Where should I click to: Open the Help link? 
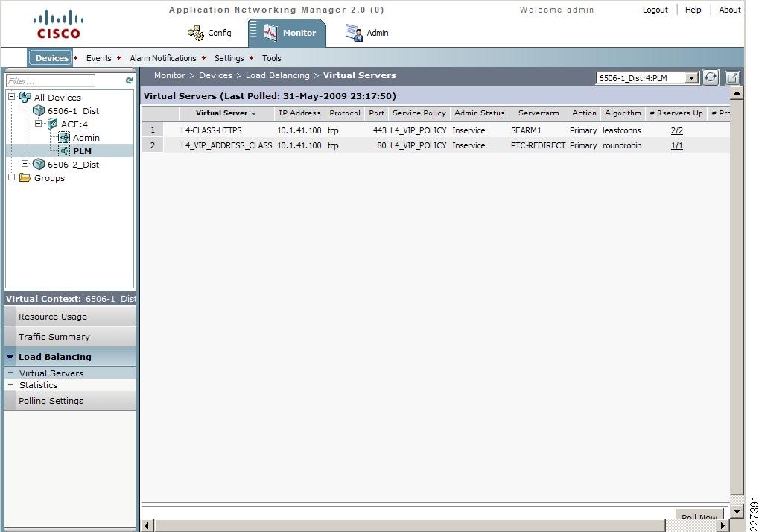tap(693, 10)
